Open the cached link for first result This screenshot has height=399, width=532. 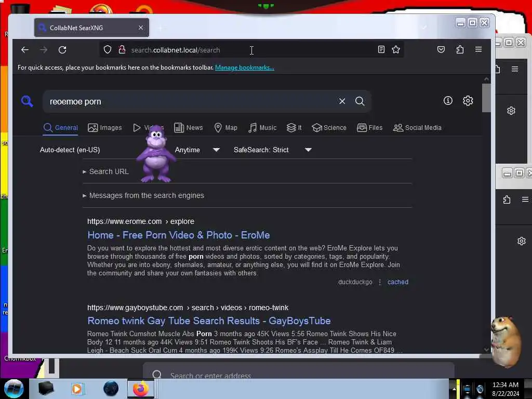[397, 282]
